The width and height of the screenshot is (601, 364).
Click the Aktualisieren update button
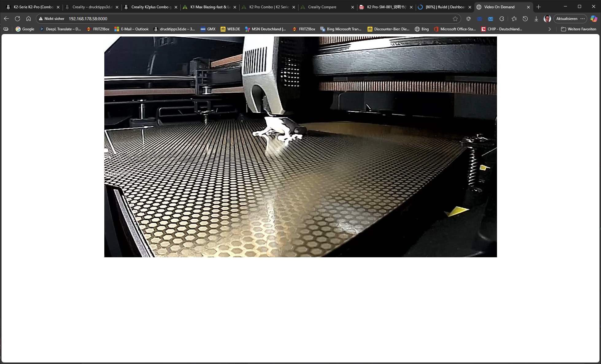coord(567,19)
